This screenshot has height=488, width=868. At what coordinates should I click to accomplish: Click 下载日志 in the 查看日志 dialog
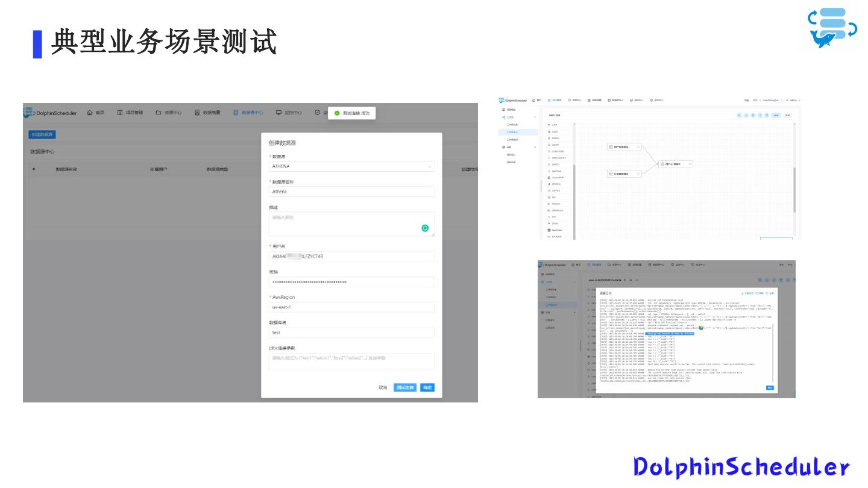tap(748, 293)
